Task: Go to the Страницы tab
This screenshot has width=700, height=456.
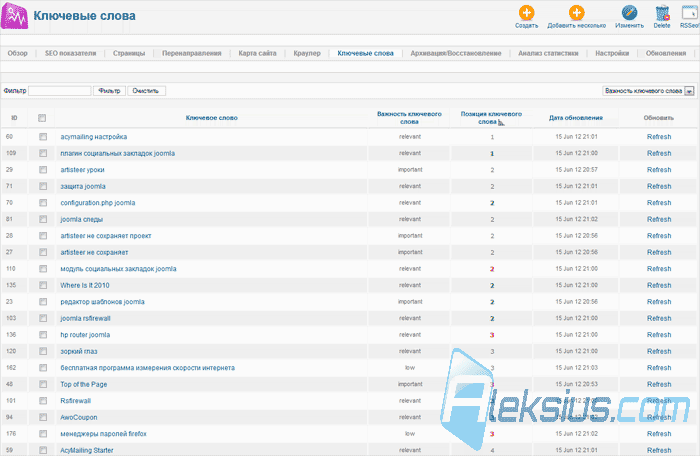Action: tap(129, 53)
